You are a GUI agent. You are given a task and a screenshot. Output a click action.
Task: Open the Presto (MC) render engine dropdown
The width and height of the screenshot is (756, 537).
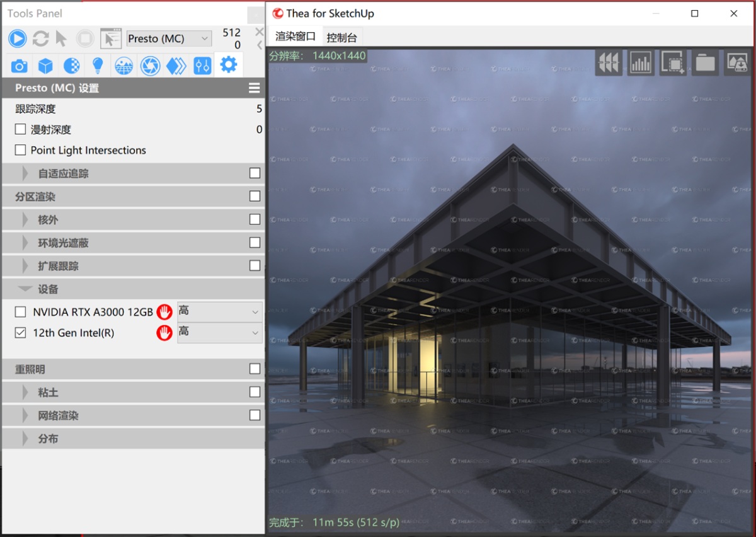[169, 38]
